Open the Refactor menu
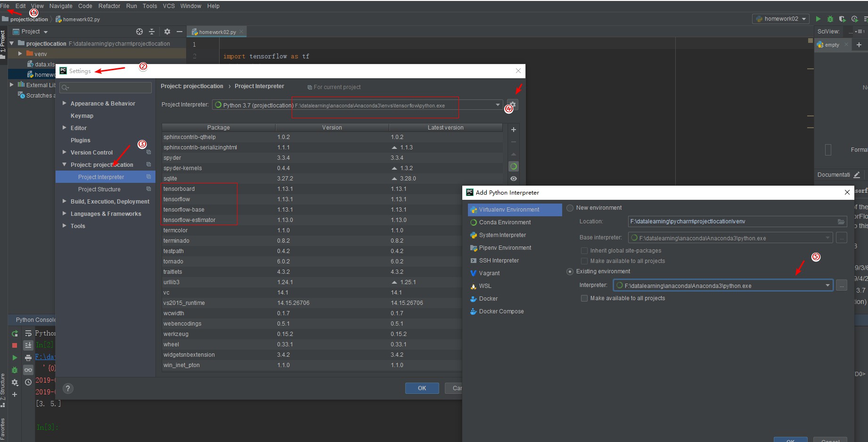This screenshot has width=868, height=442. 109,6
